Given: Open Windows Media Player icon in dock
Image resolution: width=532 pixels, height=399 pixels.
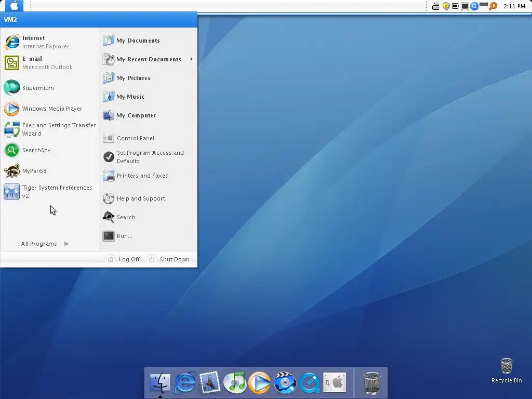Looking at the screenshot, I should (x=260, y=382).
